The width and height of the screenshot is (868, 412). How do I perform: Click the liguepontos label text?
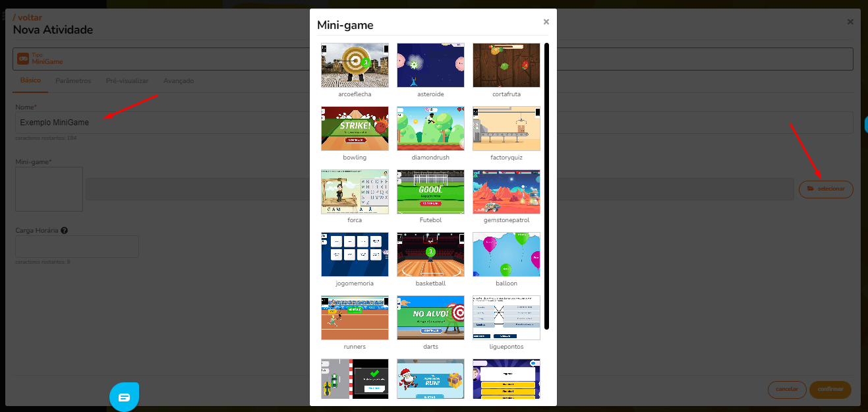pyautogui.click(x=506, y=347)
